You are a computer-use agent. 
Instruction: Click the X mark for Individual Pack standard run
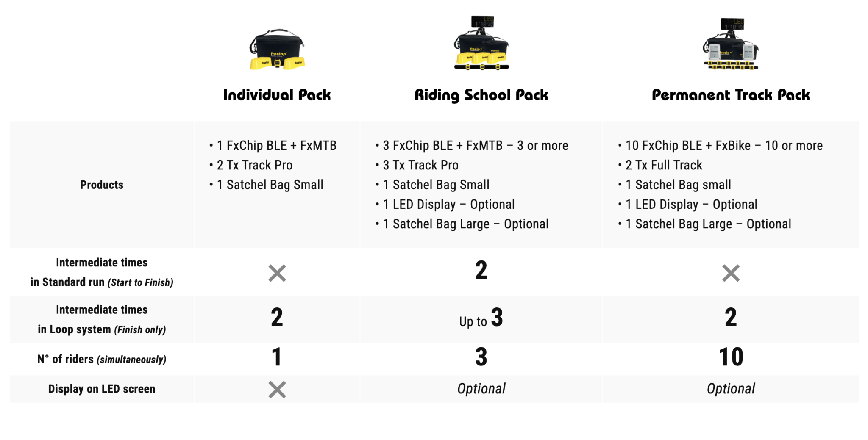277,273
